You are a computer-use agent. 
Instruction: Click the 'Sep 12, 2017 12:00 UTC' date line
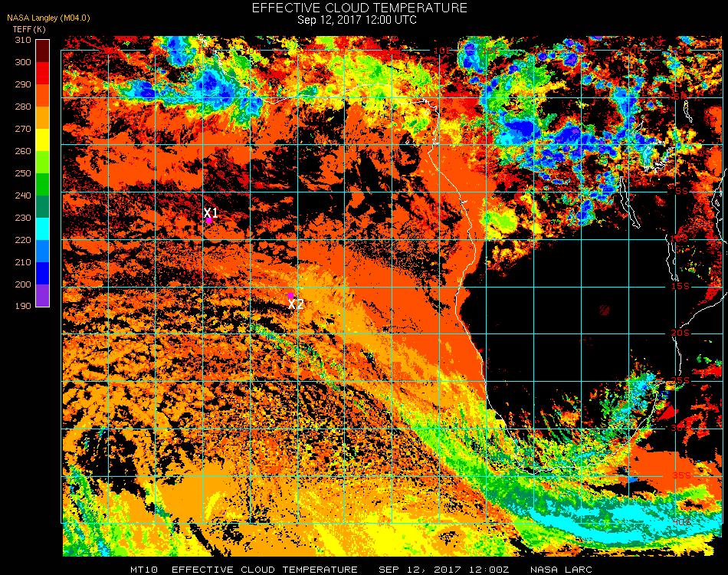click(357, 20)
